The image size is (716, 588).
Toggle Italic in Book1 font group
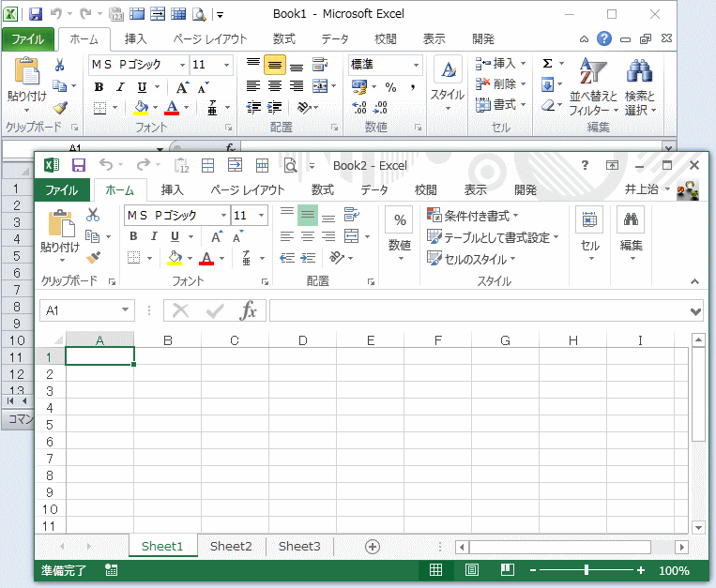120,86
